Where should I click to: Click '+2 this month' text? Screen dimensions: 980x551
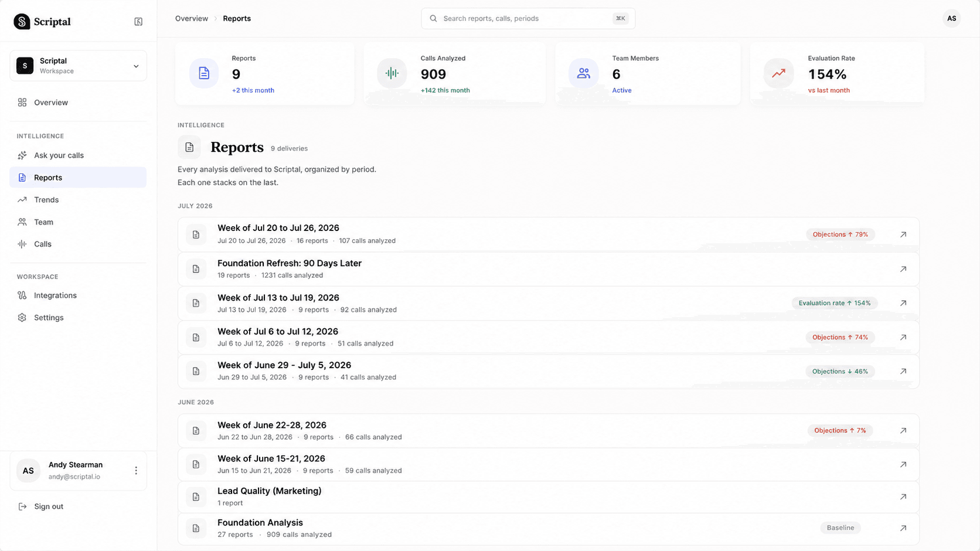pyautogui.click(x=253, y=90)
